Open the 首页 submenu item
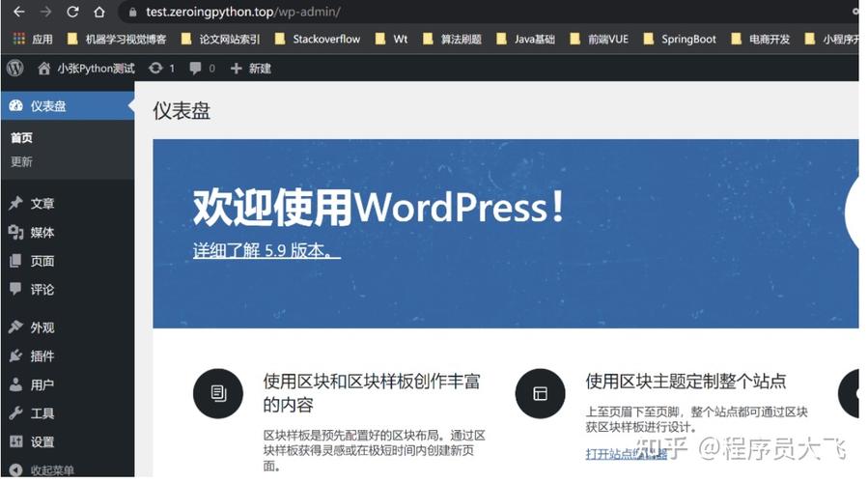 click(21, 137)
